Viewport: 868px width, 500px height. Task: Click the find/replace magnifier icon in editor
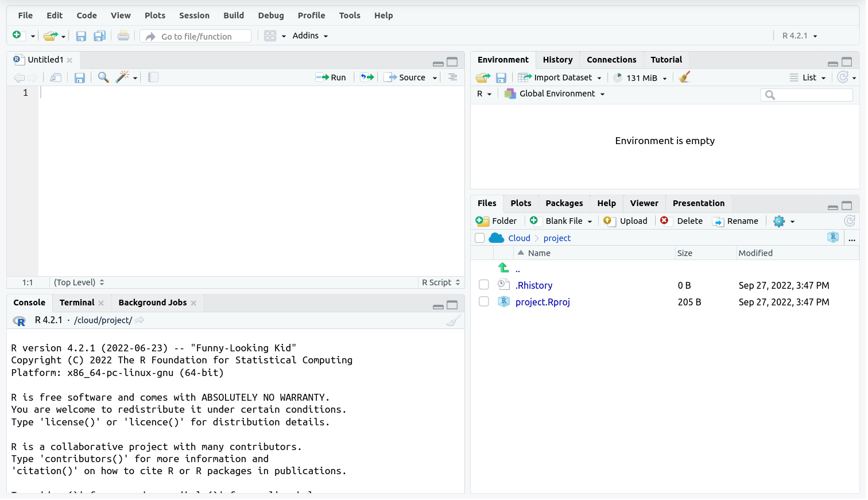click(x=103, y=77)
